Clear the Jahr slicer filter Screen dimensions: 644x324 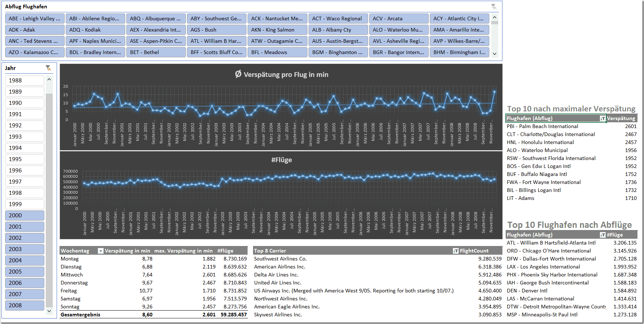coord(48,68)
